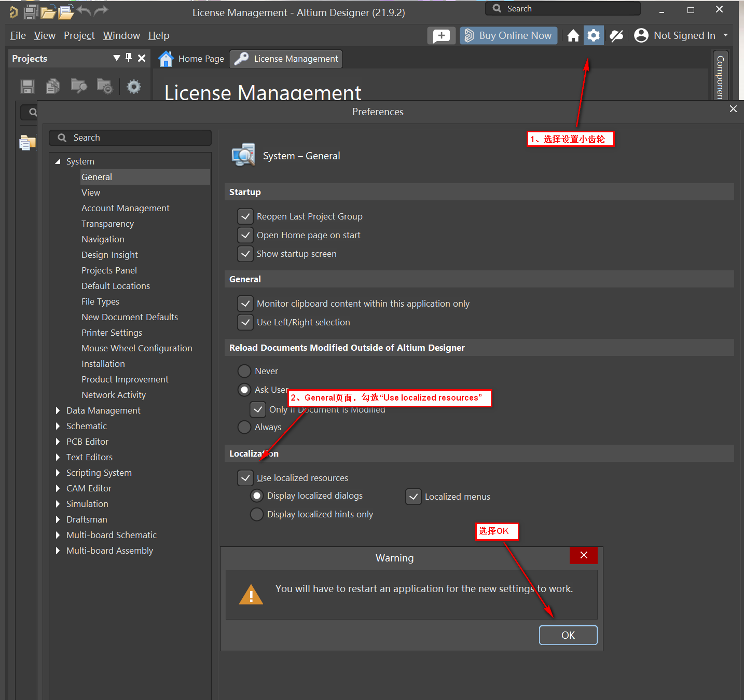Open the Not Signed In dropdown arrow
Viewport: 744px width, 700px height.
(x=725, y=35)
